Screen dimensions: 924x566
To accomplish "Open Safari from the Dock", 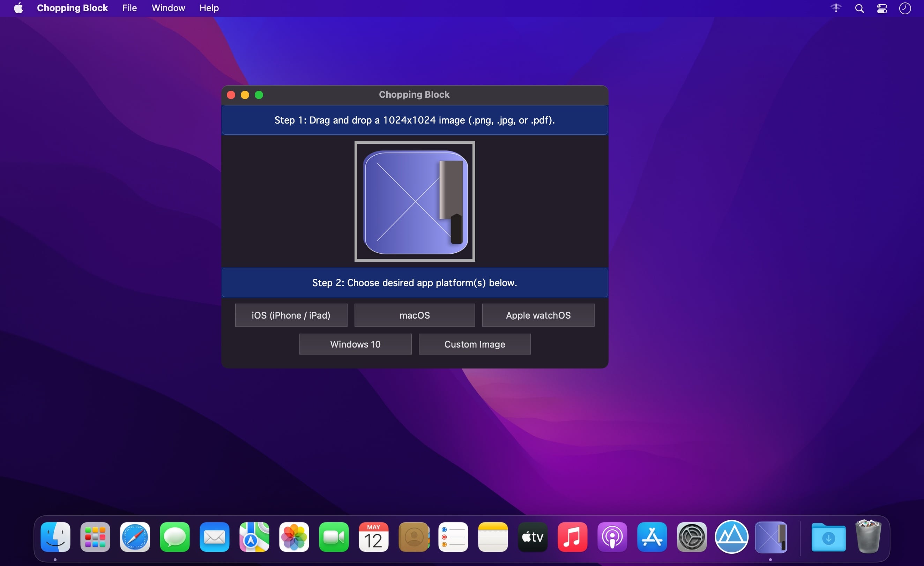I will [135, 537].
